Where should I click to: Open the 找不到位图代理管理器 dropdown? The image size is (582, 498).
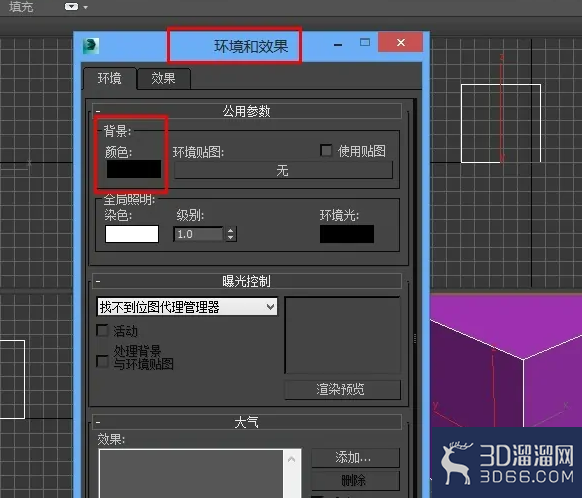coord(187,307)
